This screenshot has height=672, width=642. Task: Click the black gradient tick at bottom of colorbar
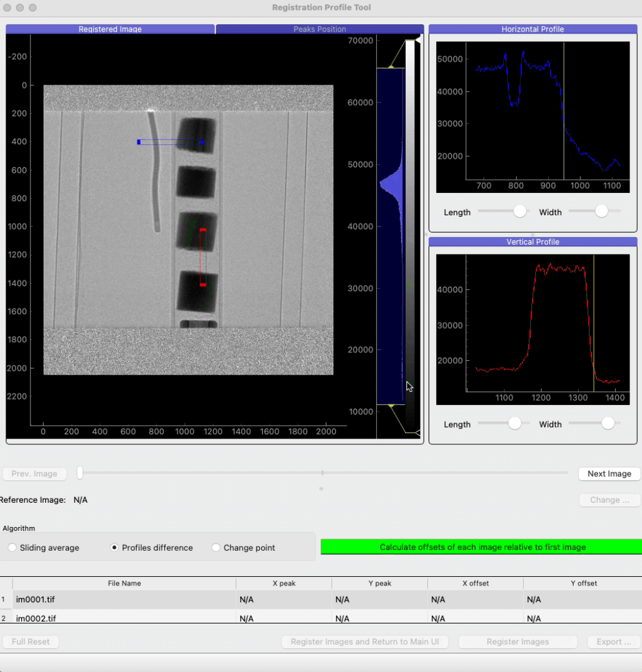point(418,432)
